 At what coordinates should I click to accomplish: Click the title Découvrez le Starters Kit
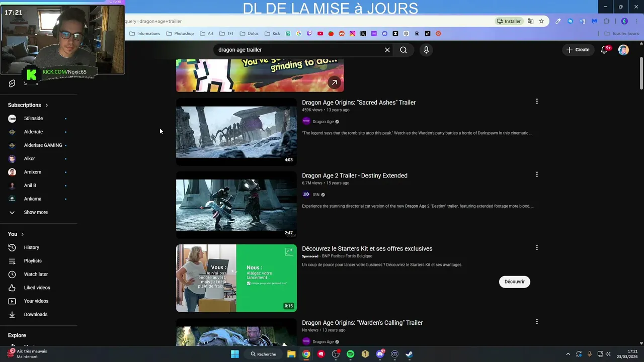pos(367,248)
